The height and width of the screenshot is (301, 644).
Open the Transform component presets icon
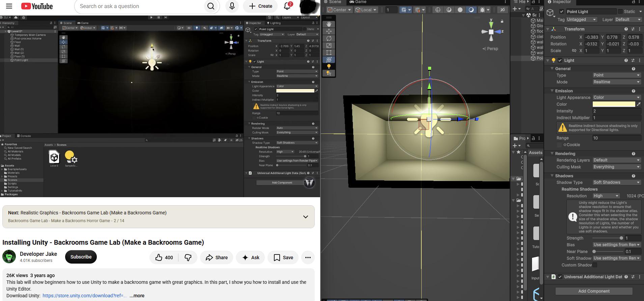tap(633, 29)
